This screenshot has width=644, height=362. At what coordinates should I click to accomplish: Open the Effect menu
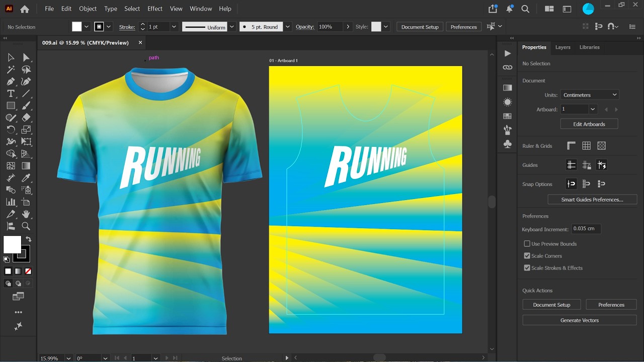(x=155, y=9)
